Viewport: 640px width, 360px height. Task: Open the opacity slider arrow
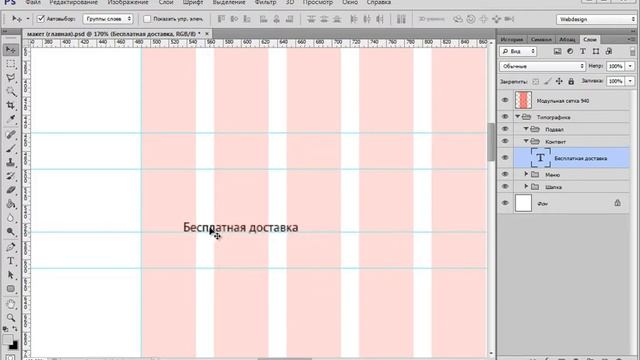[631, 66]
